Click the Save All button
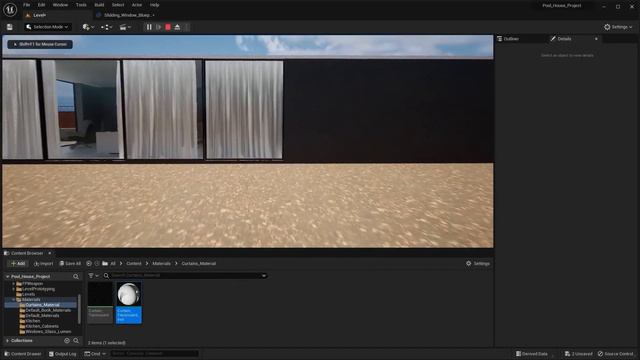Image resolution: width=640 pixels, height=360 pixels. click(70, 264)
